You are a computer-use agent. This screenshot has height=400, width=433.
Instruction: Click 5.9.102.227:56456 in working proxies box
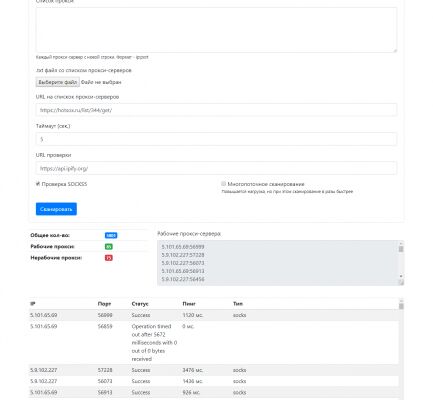pyautogui.click(x=183, y=279)
